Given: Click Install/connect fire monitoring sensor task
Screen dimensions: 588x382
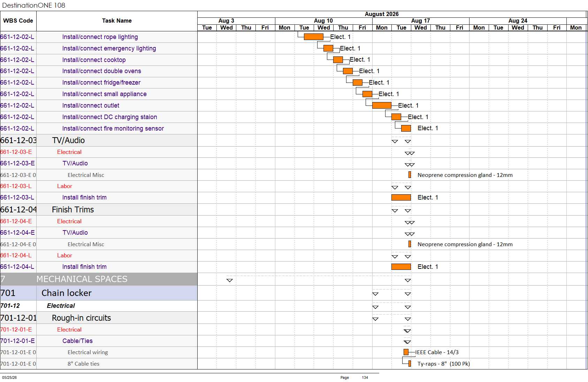Looking at the screenshot, I should tap(113, 128).
